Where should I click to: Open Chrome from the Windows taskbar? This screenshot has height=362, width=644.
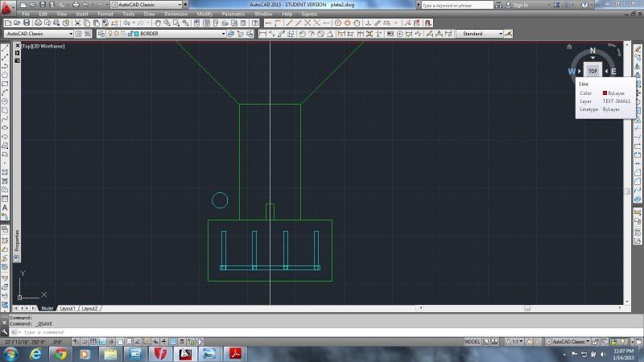click(60, 353)
